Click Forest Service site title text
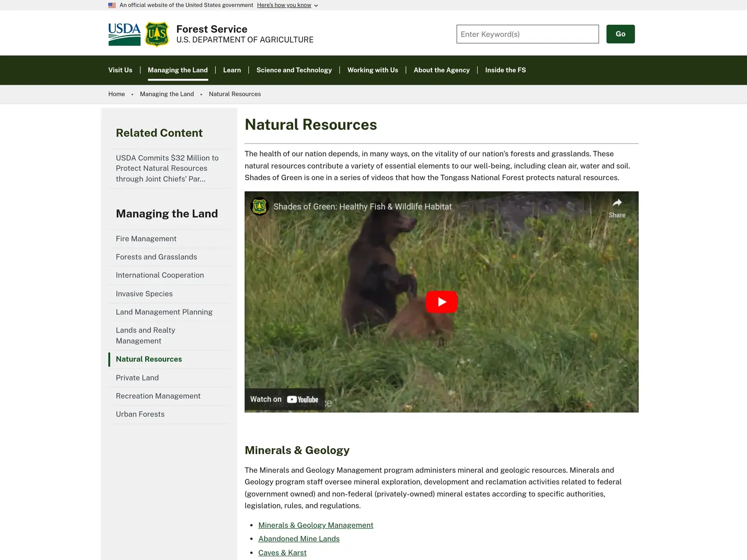747x560 pixels. [212, 29]
